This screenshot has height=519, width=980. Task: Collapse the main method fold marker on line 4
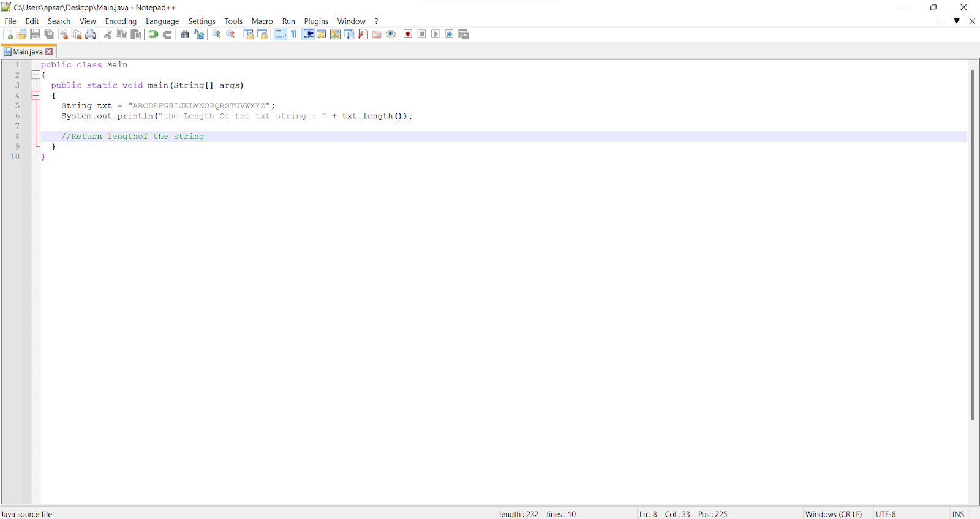coord(36,96)
